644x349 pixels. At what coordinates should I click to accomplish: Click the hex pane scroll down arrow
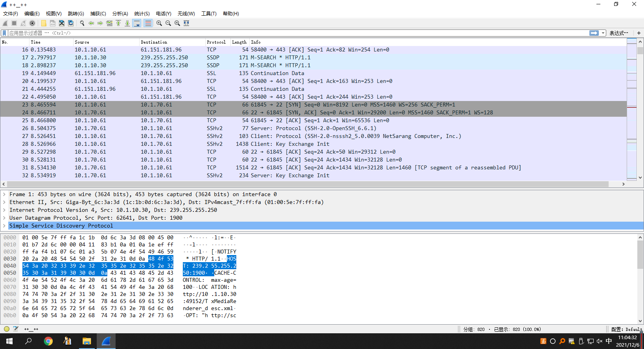pos(640,321)
